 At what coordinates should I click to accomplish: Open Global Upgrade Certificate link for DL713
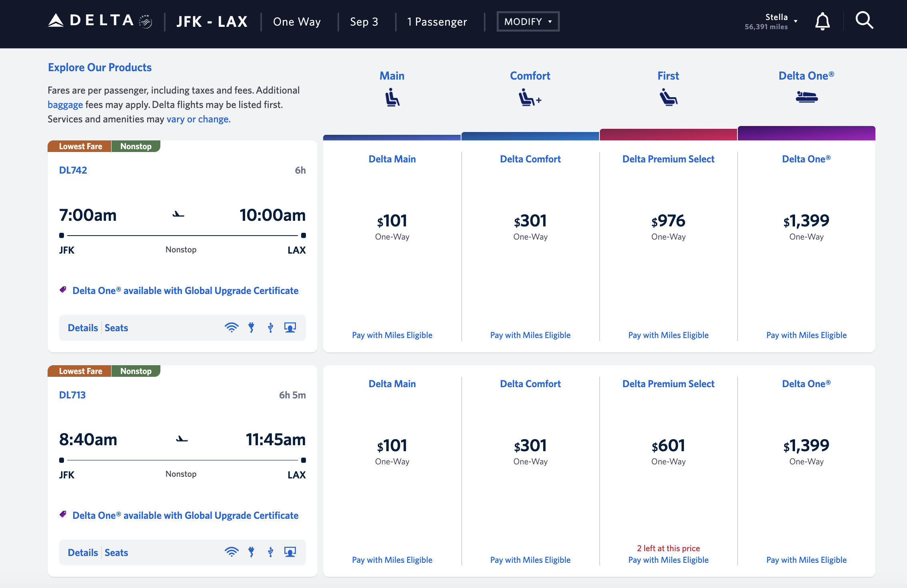tap(186, 515)
